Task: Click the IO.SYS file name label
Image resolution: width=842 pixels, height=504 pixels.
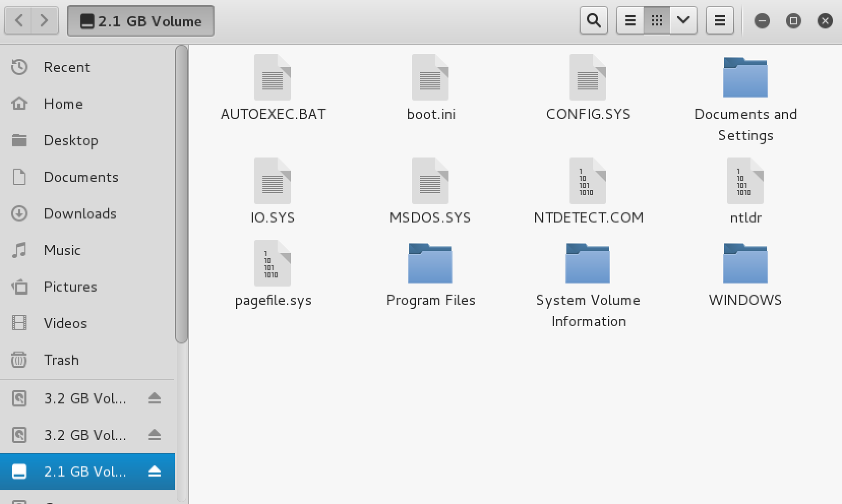Action: click(x=273, y=217)
